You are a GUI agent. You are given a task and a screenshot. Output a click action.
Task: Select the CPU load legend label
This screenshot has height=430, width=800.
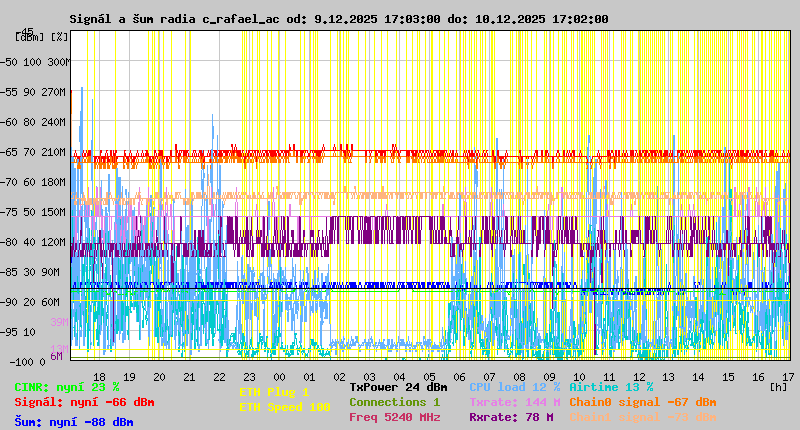[x=514, y=387]
